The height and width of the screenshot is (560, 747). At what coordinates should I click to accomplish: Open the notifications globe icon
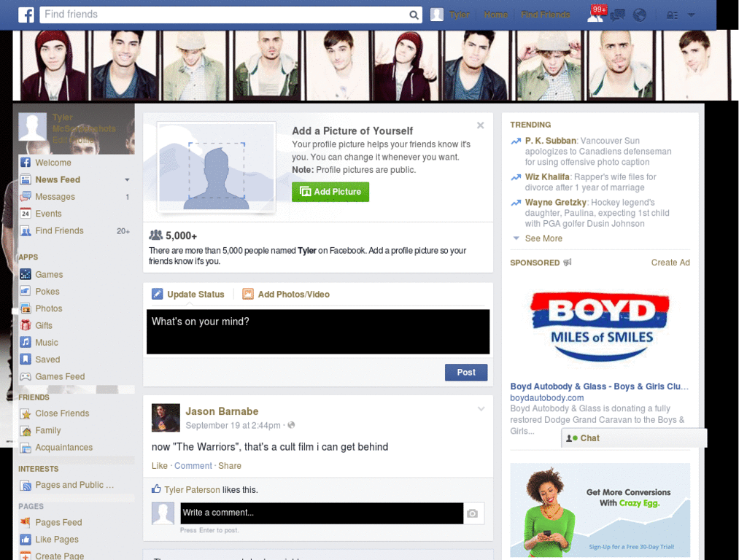click(639, 15)
